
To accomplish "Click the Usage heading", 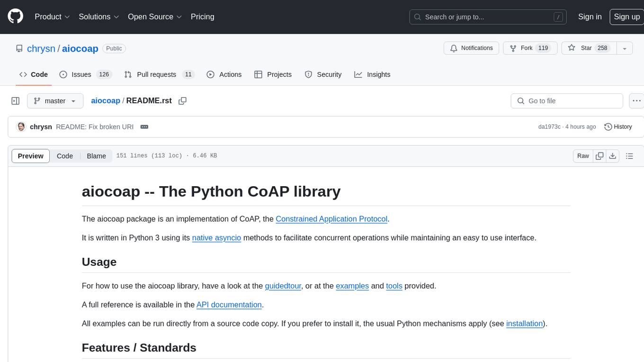I will coord(99,262).
